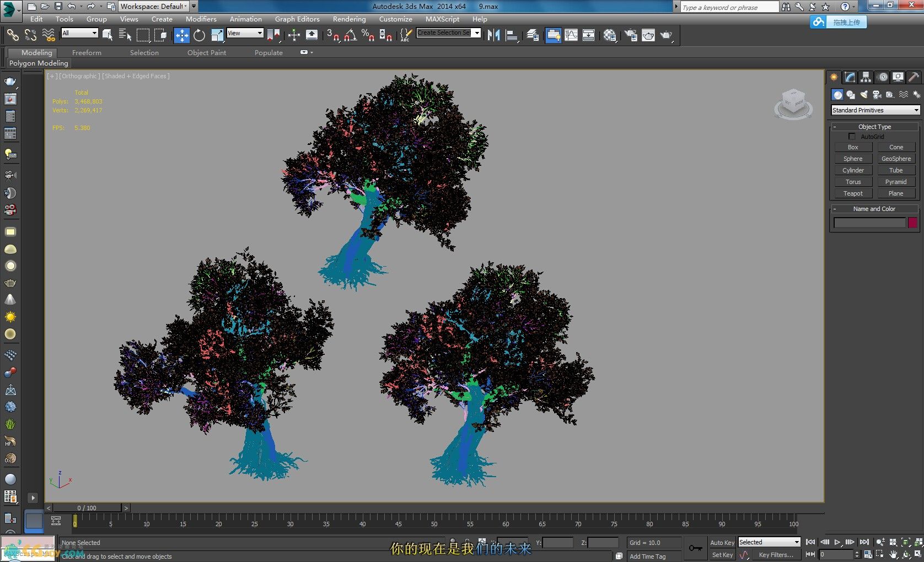Click the Render Production teapot icon
Image resolution: width=924 pixels, height=562 pixels.
tap(667, 35)
